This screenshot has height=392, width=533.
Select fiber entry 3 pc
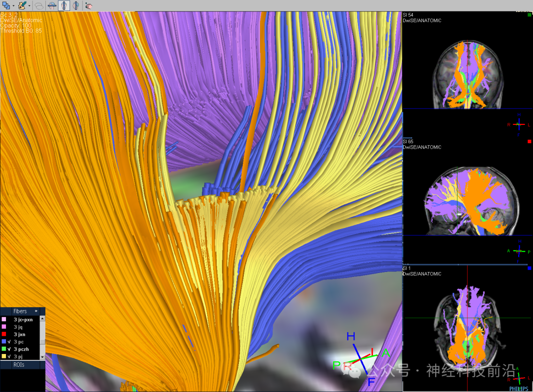click(x=19, y=342)
